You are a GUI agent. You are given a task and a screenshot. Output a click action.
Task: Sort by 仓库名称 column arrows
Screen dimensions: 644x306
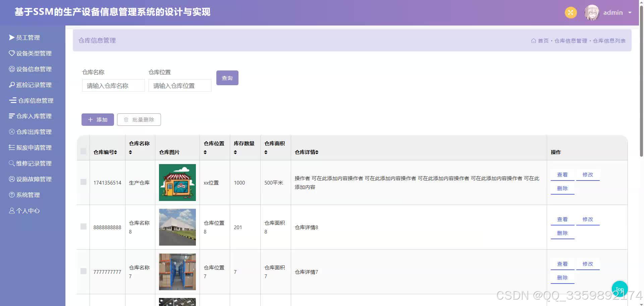pyautogui.click(x=130, y=152)
